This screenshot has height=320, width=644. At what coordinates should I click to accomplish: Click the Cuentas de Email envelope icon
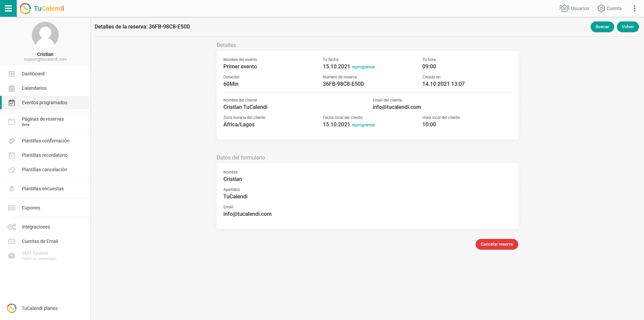[12, 241]
